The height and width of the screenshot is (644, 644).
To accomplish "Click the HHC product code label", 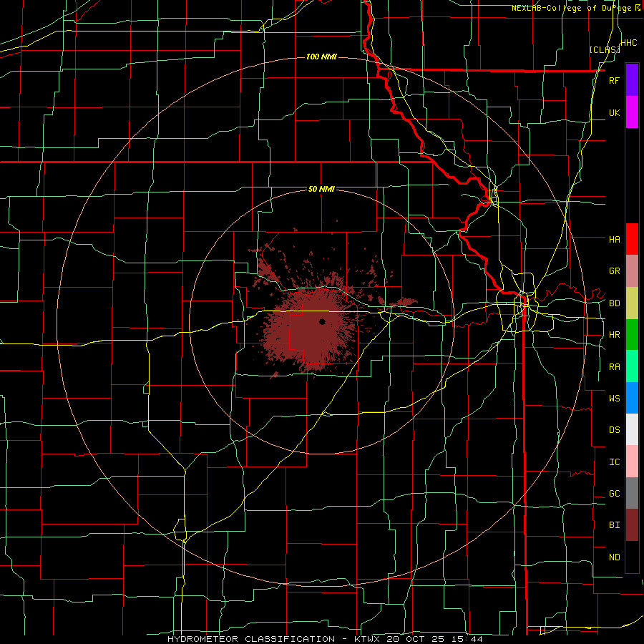I will tap(628, 43).
